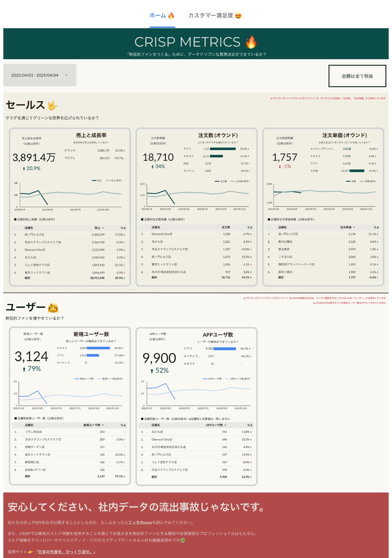
Task: Click the 売上 legend marker in sales chart
Action: [95, 180]
